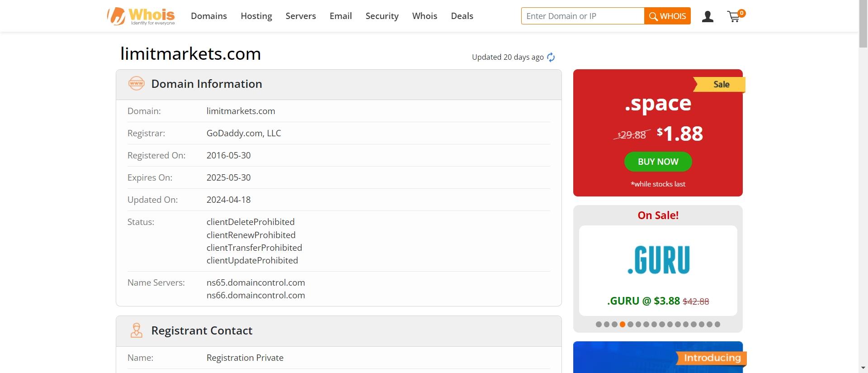Click the registered date 2016-05-30
Viewport: 868px width, 373px height.
pyautogui.click(x=228, y=155)
